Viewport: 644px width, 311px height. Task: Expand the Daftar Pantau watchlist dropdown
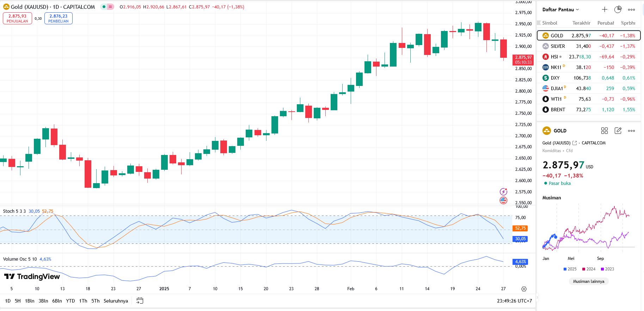tap(560, 10)
